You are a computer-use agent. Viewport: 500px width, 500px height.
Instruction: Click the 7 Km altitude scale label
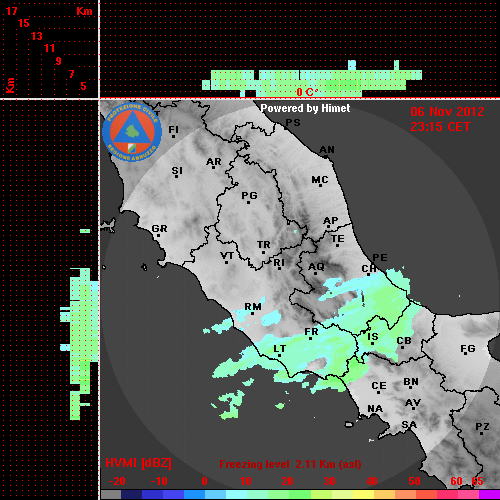click(x=71, y=74)
